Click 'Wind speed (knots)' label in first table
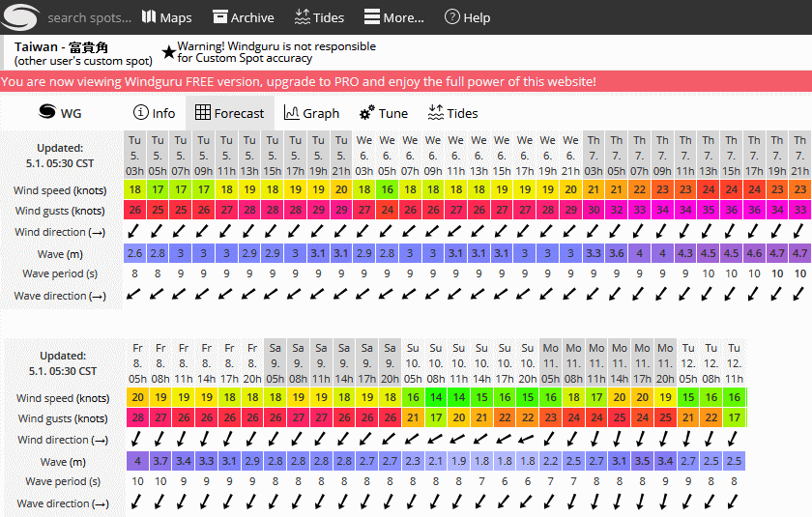The image size is (812, 517). [60, 190]
